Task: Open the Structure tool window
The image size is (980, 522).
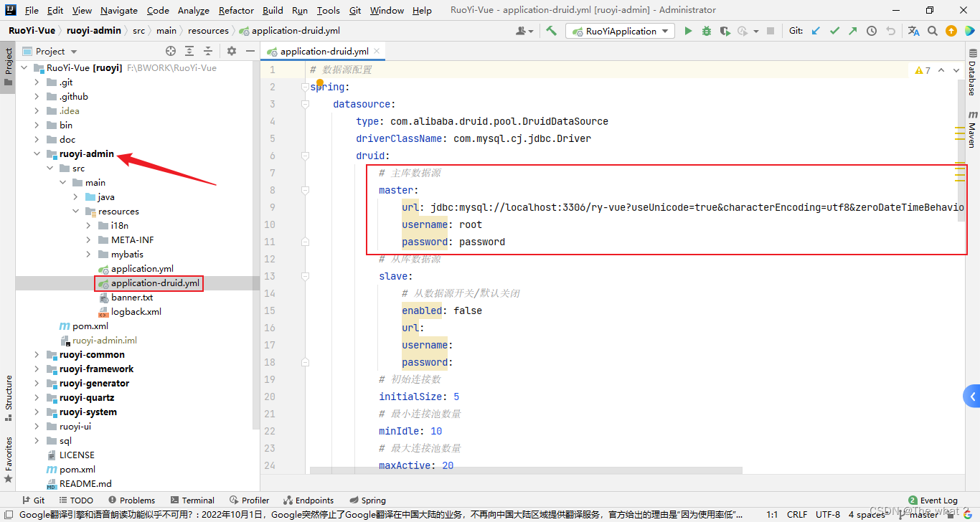Action: pyautogui.click(x=8, y=397)
